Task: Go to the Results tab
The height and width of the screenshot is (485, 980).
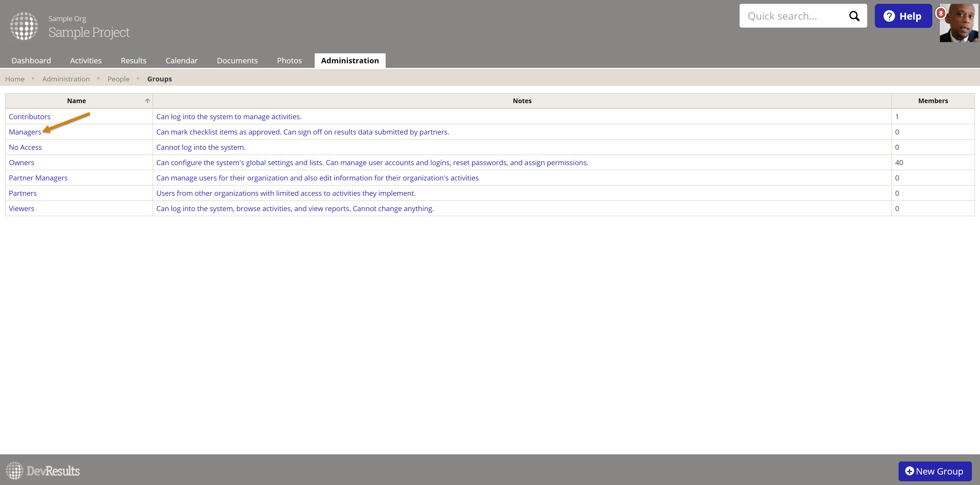Action: coord(133,61)
